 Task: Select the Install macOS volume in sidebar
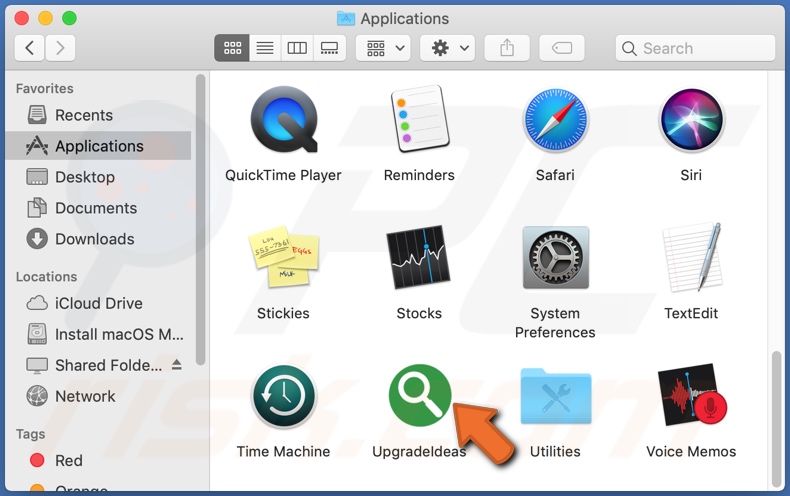(98, 334)
